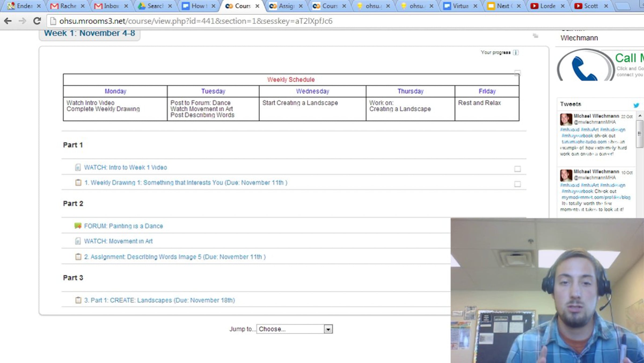The image size is (644, 363).
Task: Open 3. Part 1: CREATE: Landscapes link
Action: pyautogui.click(x=159, y=300)
